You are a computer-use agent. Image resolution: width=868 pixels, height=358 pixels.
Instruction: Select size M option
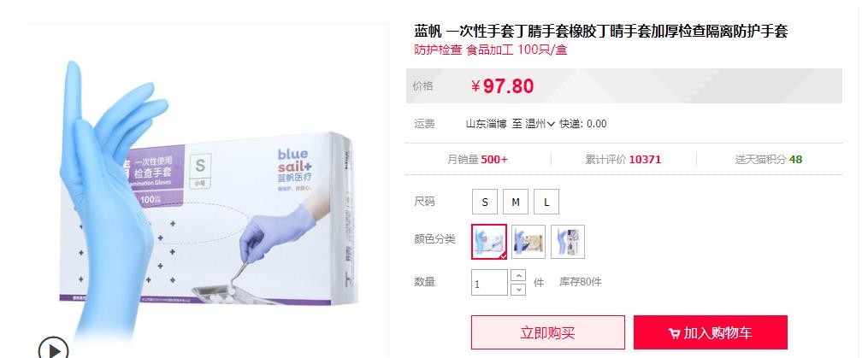click(x=516, y=202)
